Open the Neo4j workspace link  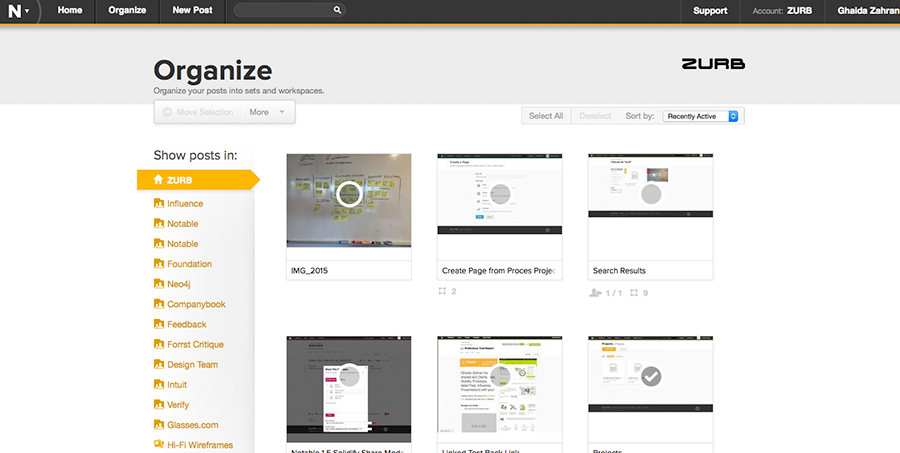179,284
